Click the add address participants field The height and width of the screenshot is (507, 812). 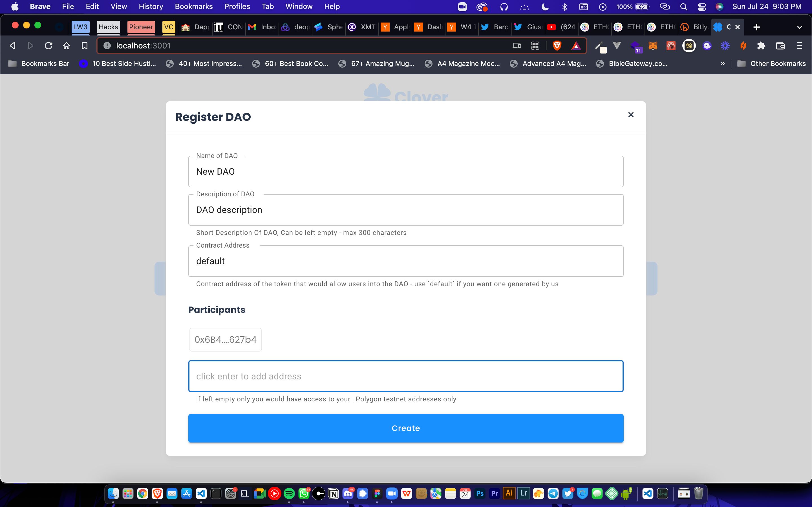[x=406, y=376]
